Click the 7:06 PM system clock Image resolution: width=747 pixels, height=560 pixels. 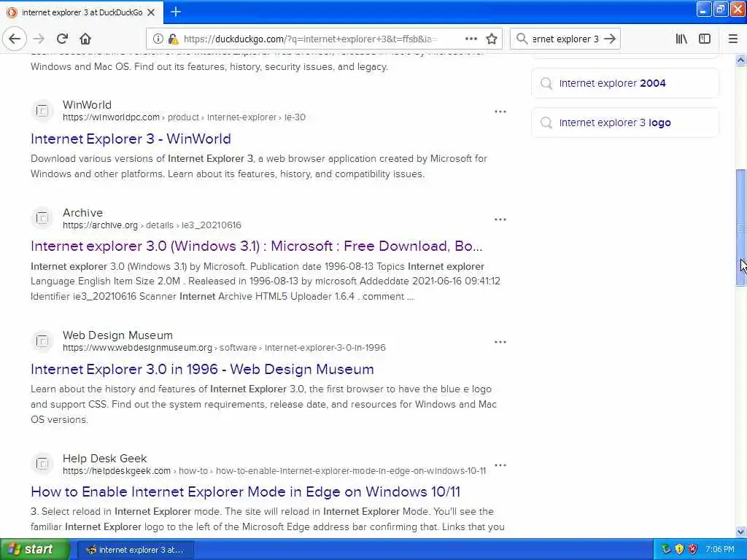pyautogui.click(x=720, y=550)
